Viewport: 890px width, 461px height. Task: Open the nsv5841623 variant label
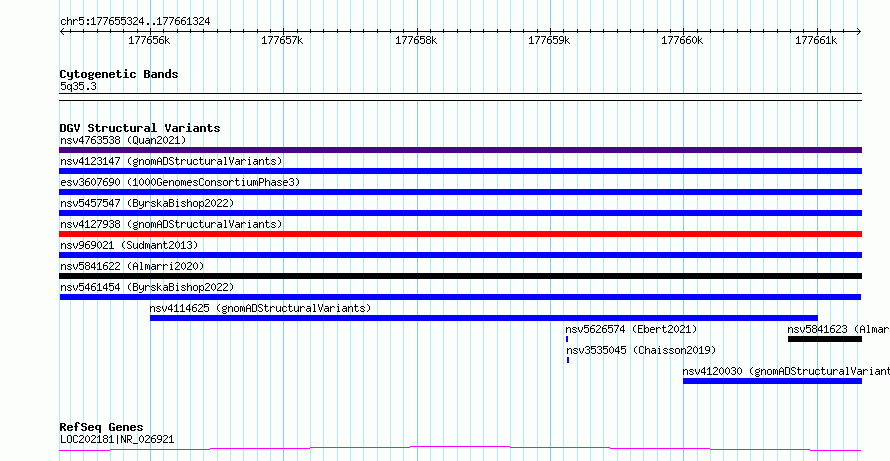click(x=838, y=329)
